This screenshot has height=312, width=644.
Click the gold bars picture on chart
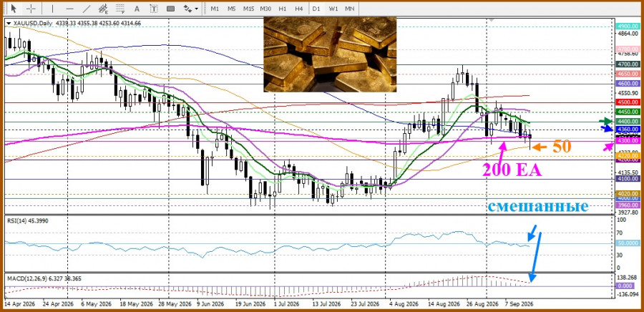330,54
